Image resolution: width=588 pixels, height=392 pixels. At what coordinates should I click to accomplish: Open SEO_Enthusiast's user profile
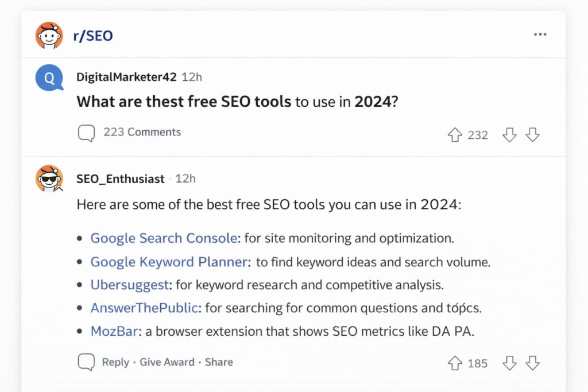[121, 179]
